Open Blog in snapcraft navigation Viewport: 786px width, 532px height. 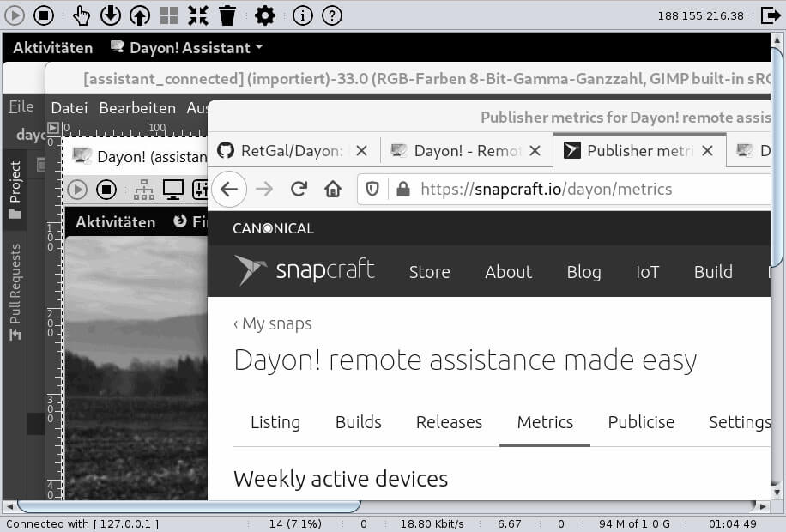click(x=584, y=272)
